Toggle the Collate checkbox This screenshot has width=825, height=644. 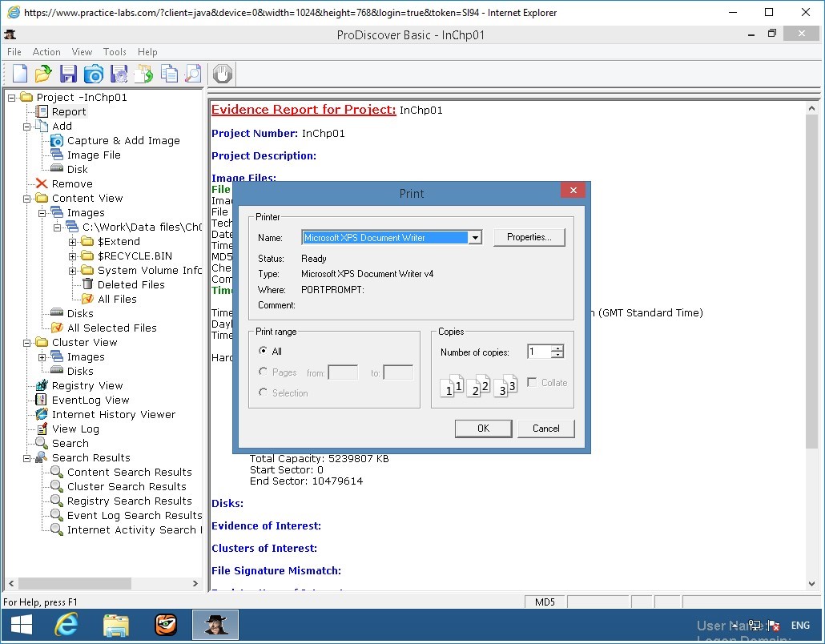pyautogui.click(x=532, y=382)
